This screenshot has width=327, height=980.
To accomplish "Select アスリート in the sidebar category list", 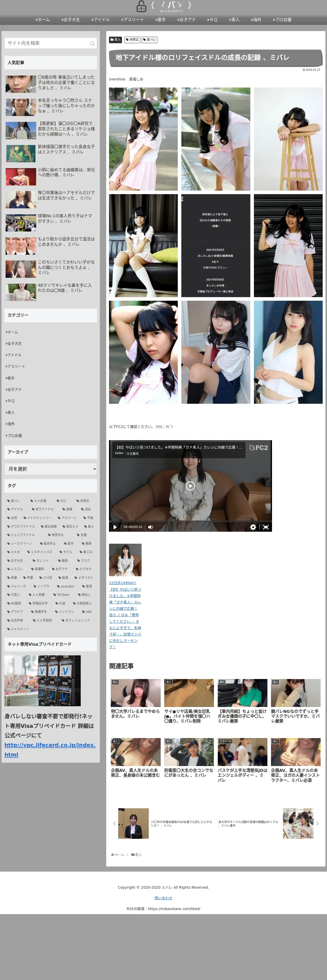I will click(x=15, y=366).
